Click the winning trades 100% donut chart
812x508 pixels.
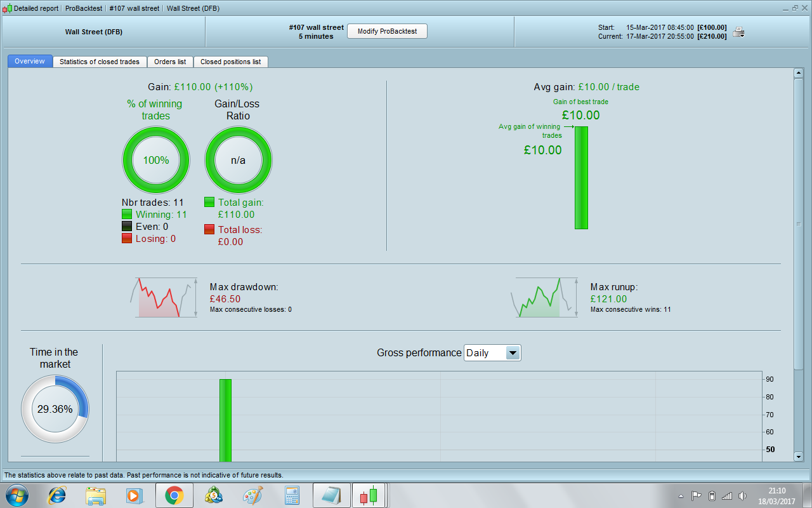coord(155,160)
